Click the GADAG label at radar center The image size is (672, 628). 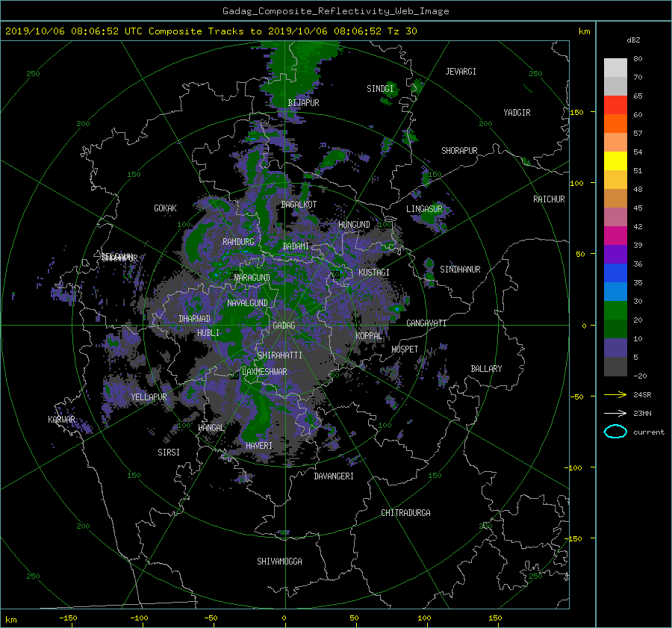(x=284, y=326)
